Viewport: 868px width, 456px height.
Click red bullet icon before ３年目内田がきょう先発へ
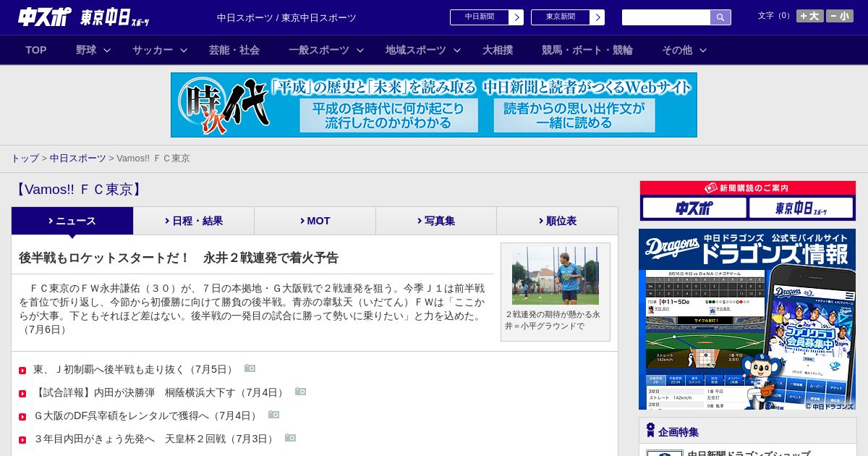click(x=22, y=440)
